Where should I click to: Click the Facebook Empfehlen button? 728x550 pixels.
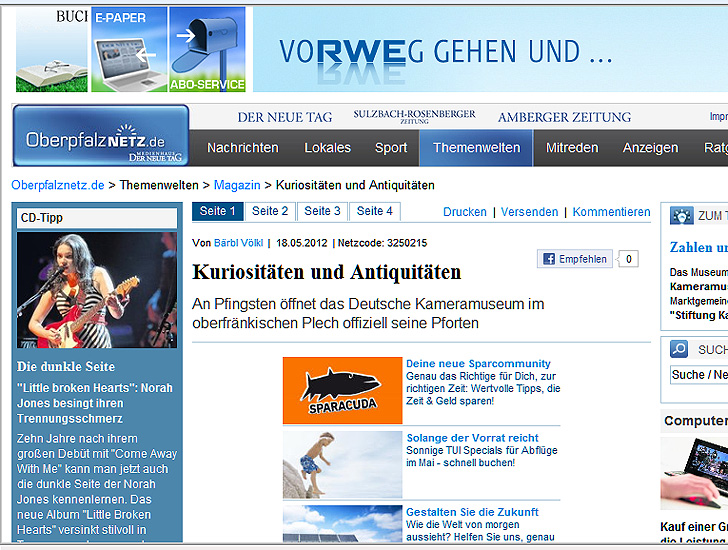(x=575, y=259)
